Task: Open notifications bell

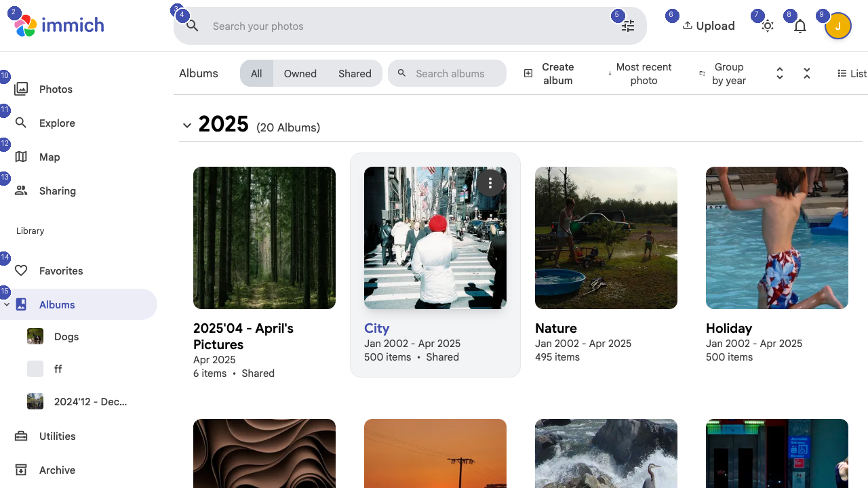Action: click(800, 26)
